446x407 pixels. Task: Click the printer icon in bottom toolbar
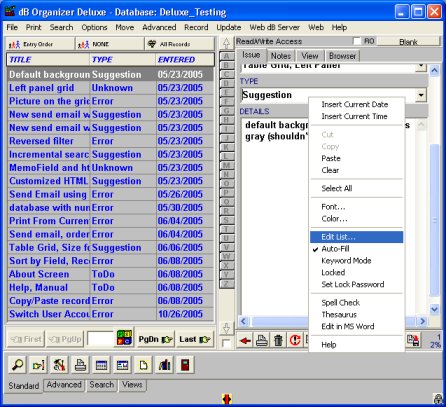(x=80, y=365)
